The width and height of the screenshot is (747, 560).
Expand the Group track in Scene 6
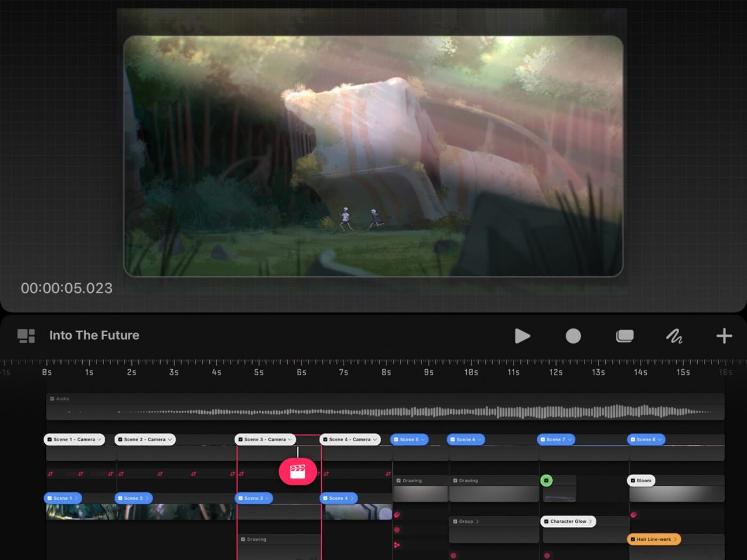click(x=478, y=521)
